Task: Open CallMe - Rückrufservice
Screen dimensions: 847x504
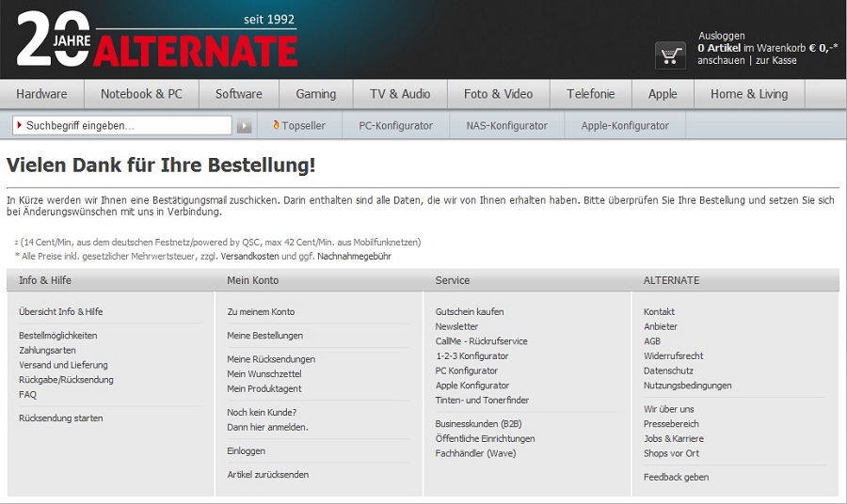Action: tap(481, 341)
